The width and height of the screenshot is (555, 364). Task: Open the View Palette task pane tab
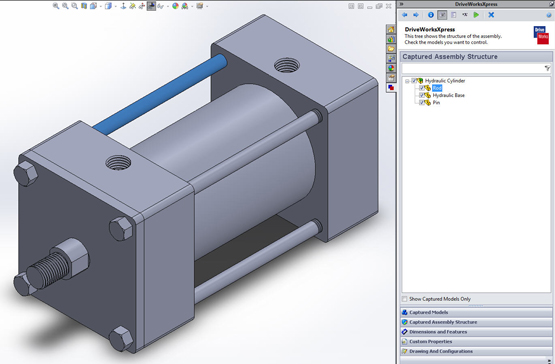391,58
